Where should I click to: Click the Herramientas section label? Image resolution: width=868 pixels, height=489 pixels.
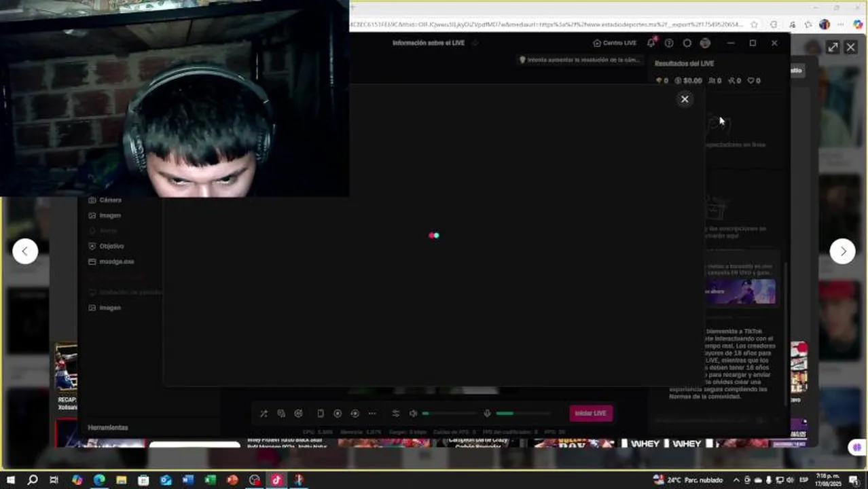tap(108, 427)
